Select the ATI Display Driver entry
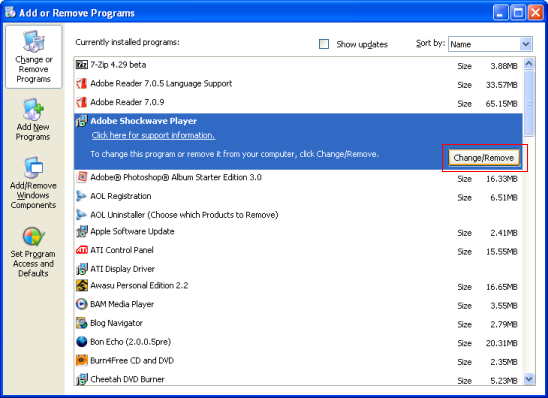This screenshot has width=548, height=398. tap(298, 269)
